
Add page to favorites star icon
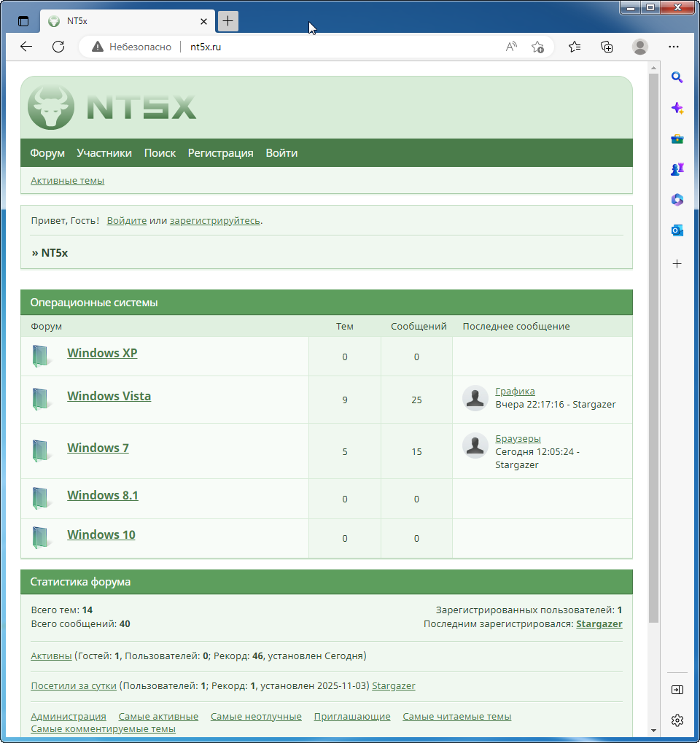(537, 47)
